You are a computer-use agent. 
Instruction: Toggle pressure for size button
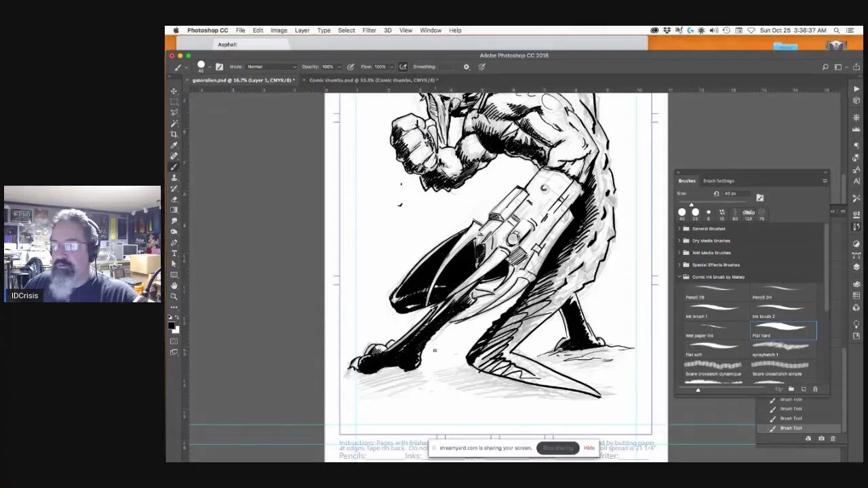[x=481, y=66]
